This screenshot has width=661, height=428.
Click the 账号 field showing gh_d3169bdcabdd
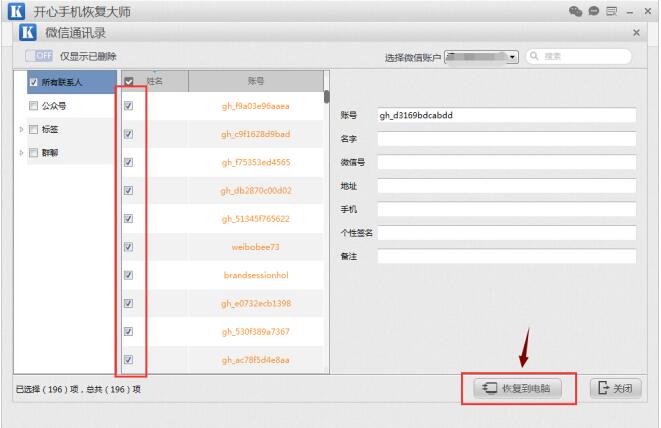pyautogui.click(x=506, y=115)
